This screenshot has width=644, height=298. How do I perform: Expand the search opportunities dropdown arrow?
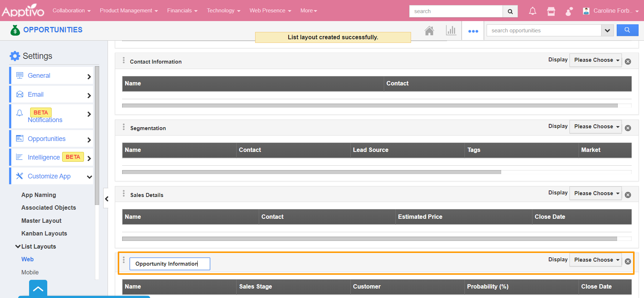[x=607, y=31]
